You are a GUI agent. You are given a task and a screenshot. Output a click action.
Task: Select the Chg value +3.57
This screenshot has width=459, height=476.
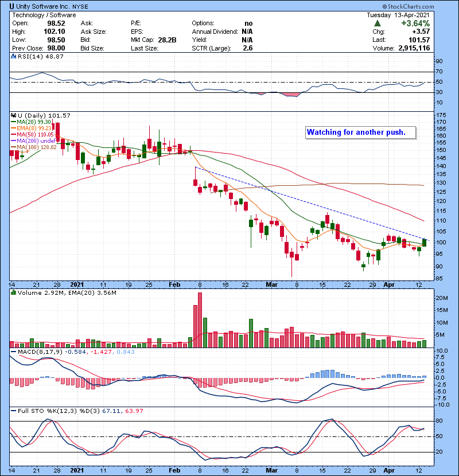point(421,32)
